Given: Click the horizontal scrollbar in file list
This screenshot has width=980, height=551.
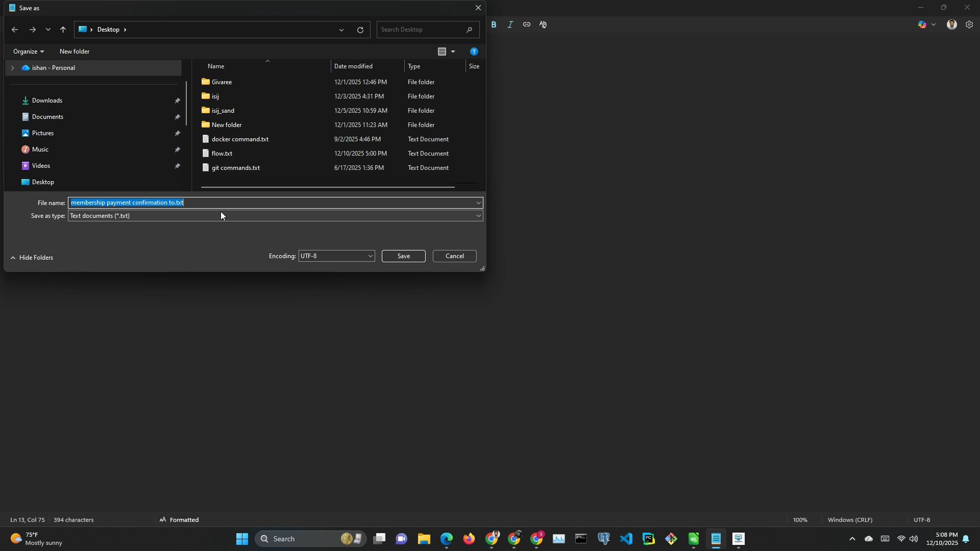Looking at the screenshot, I should tap(327, 187).
